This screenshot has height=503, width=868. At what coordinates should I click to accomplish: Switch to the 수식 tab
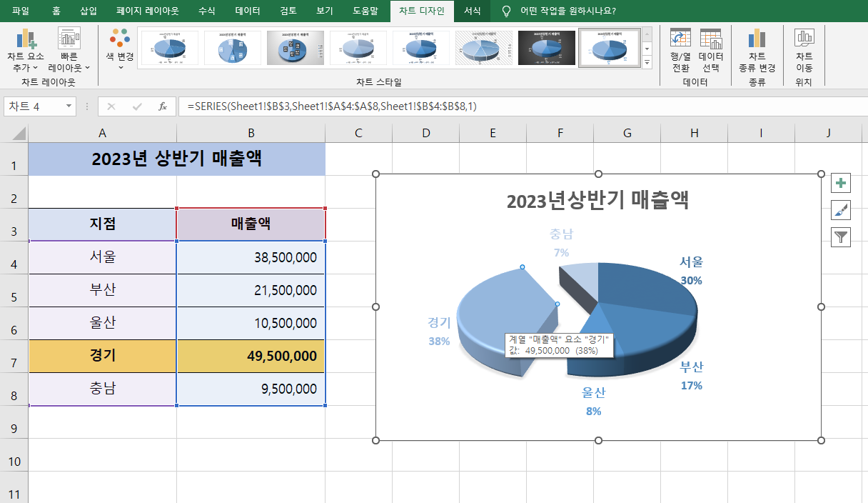click(206, 11)
